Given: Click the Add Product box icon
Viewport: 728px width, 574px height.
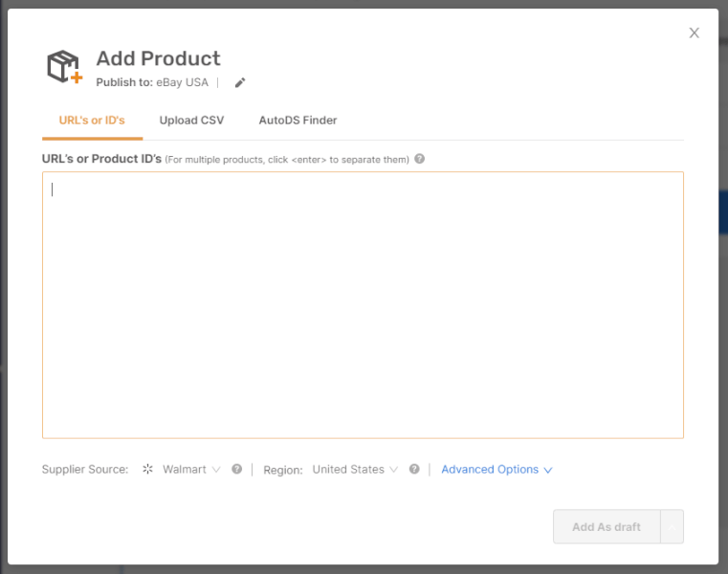Looking at the screenshot, I should coord(65,66).
